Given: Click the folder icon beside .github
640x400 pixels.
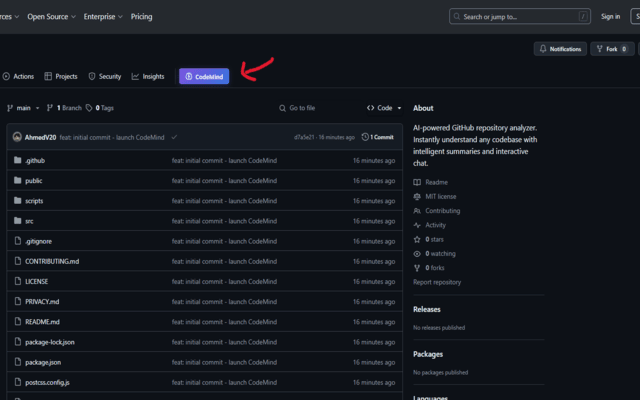Looking at the screenshot, I should (x=18, y=160).
